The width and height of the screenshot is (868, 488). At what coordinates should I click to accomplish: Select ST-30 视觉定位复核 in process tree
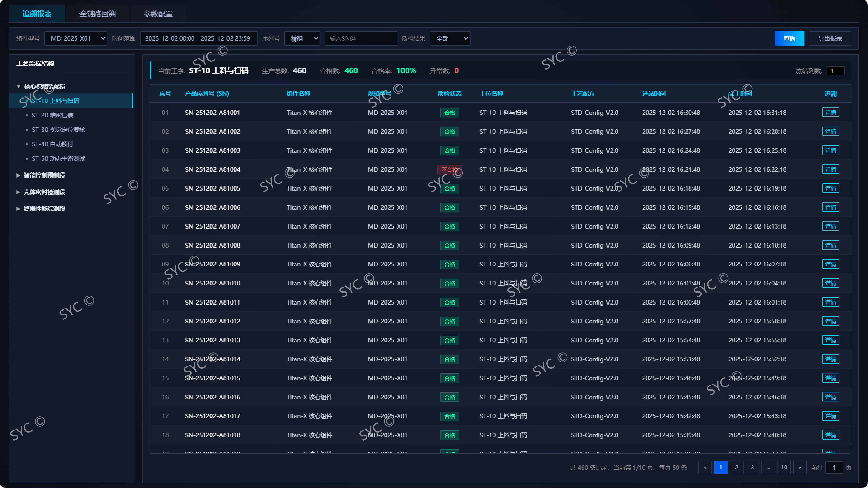(x=58, y=130)
